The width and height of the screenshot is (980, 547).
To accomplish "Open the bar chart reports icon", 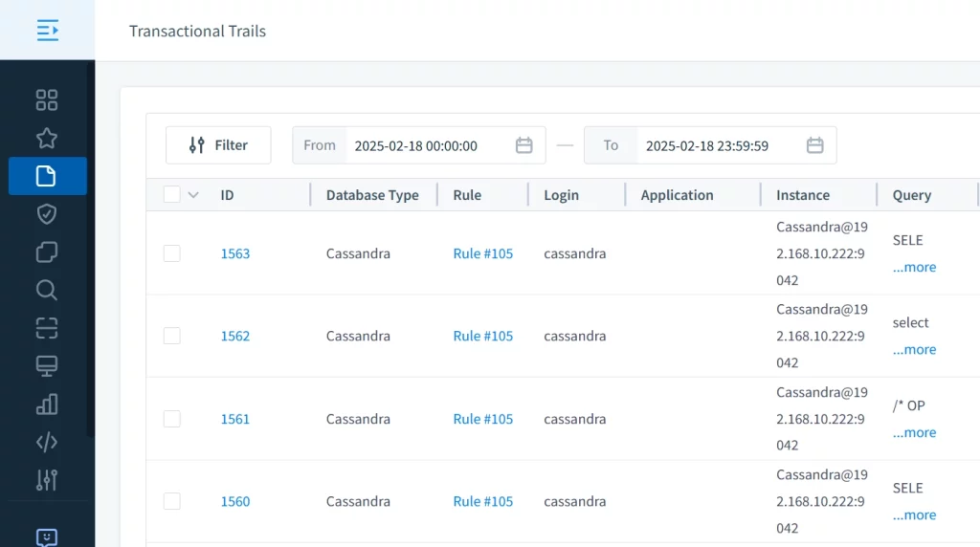I will point(47,404).
